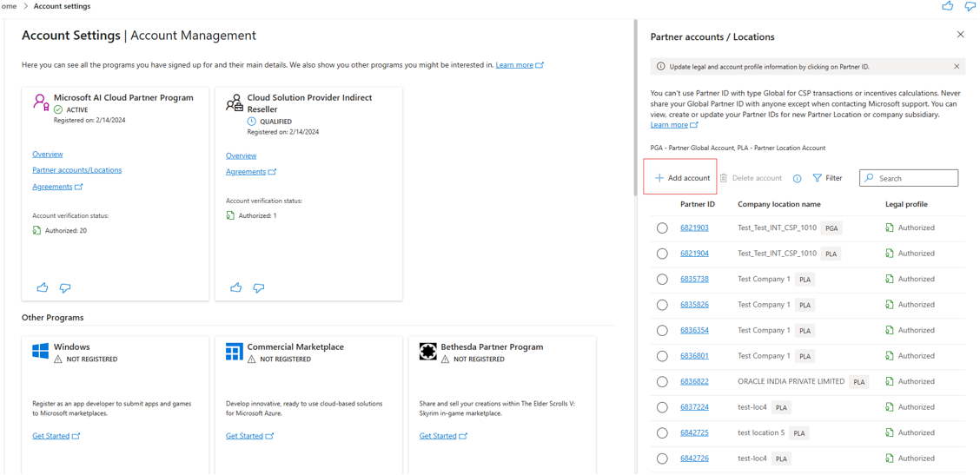Dismiss the update legal info banner

[x=957, y=67]
